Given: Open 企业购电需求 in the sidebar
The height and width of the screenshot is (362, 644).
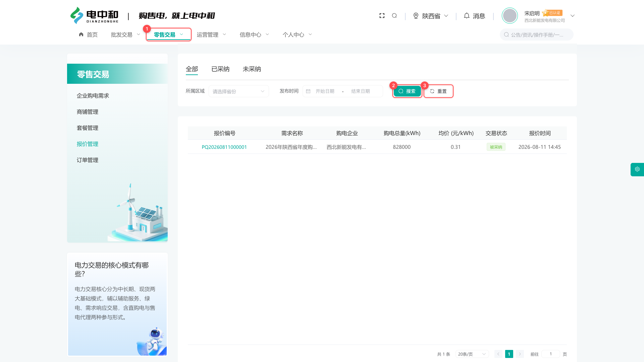Looking at the screenshot, I should [x=93, y=96].
